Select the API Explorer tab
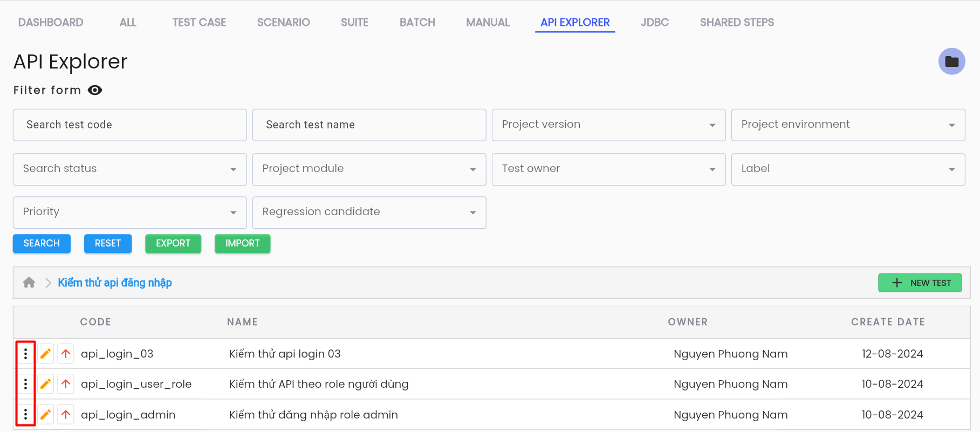Image resolution: width=980 pixels, height=432 pixels. pos(575,22)
